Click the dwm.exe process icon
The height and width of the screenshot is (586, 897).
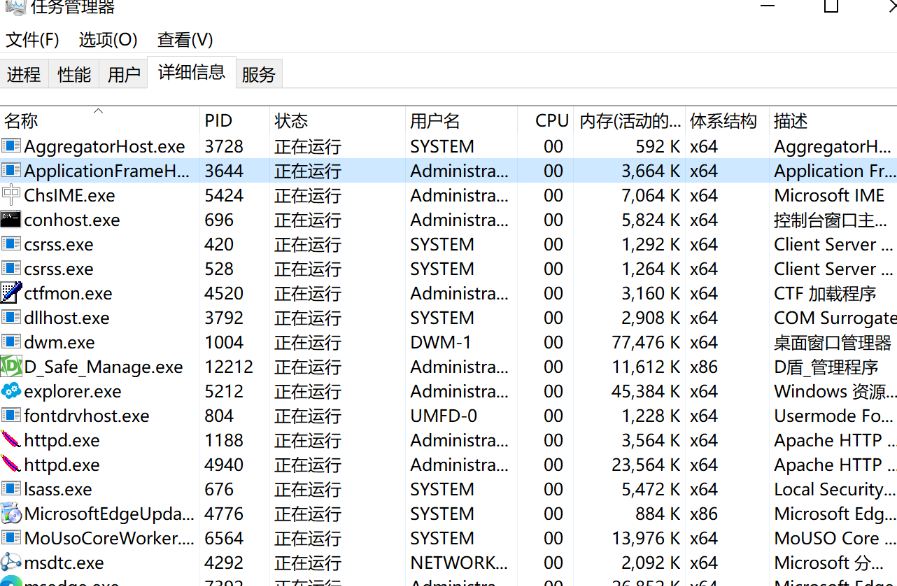click(11, 342)
